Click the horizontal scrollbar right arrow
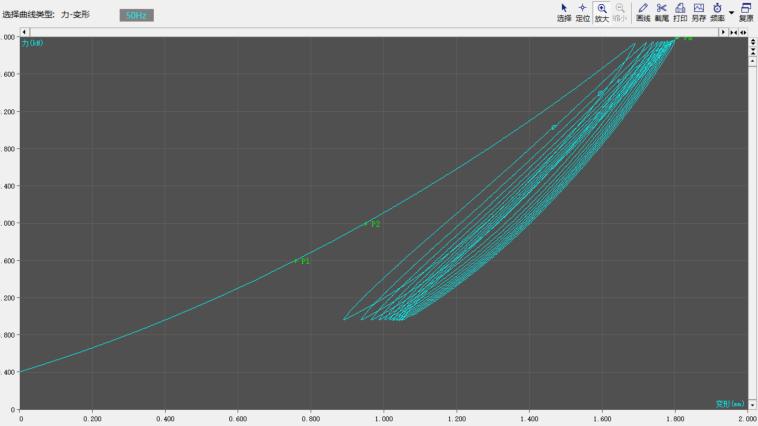This screenshot has height=426, width=758. (x=724, y=32)
